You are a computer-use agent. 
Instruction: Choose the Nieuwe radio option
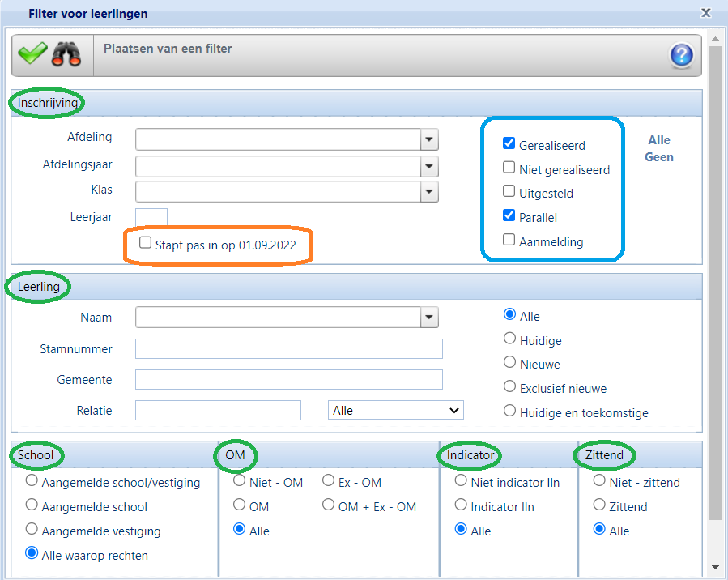coord(510,362)
